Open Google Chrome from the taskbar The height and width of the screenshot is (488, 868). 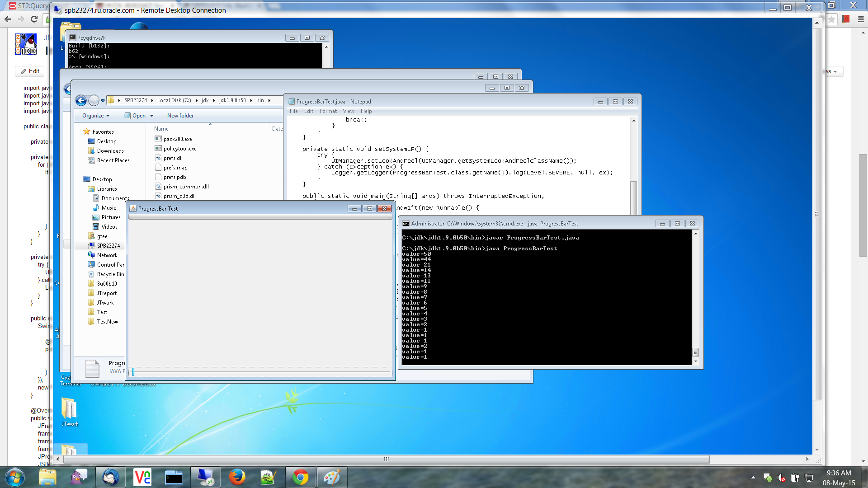pyautogui.click(x=300, y=477)
